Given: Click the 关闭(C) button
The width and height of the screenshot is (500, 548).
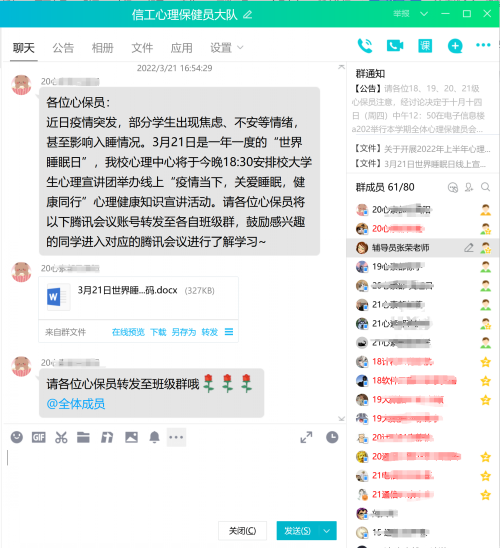Looking at the screenshot, I should coord(242,531).
